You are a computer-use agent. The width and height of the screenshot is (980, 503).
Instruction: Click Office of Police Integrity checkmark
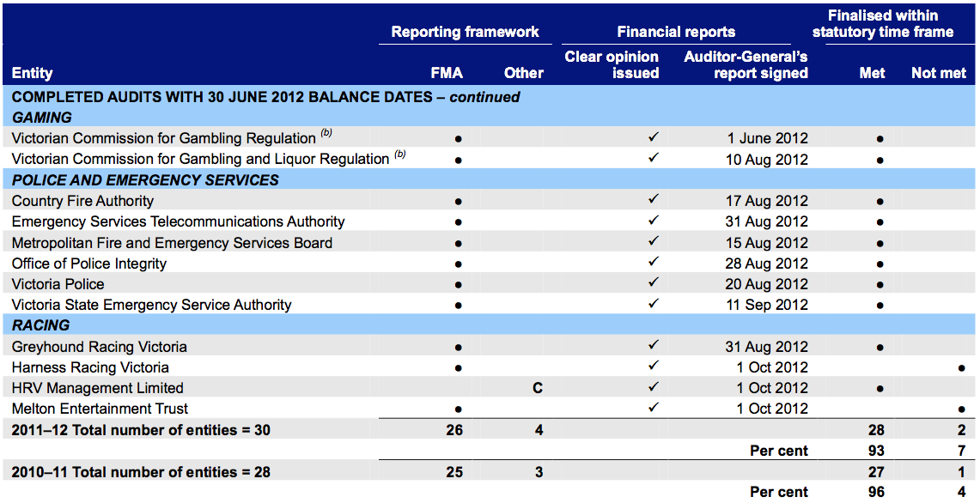pos(653,262)
